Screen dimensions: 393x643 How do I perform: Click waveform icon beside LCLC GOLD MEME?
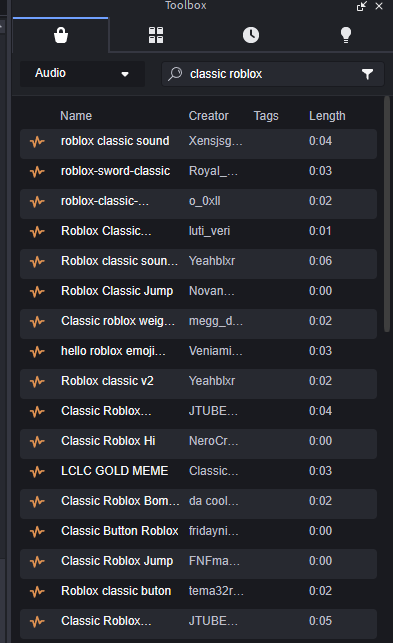pos(37,472)
